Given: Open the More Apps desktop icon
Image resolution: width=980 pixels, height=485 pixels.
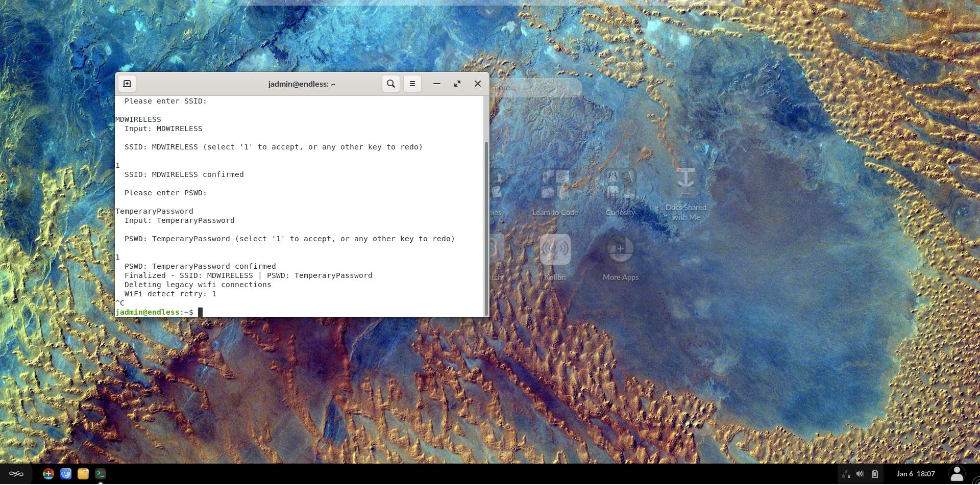Looking at the screenshot, I should [x=620, y=258].
